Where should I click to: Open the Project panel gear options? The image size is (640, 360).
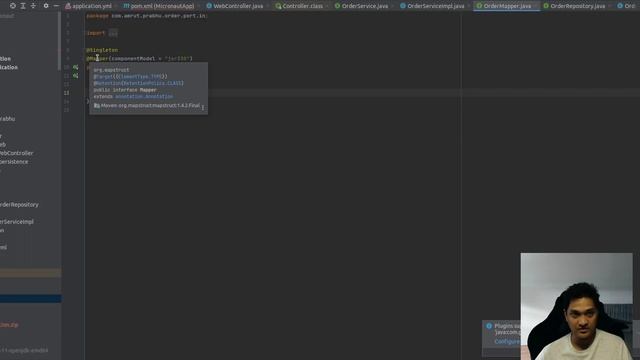tap(46, 6)
